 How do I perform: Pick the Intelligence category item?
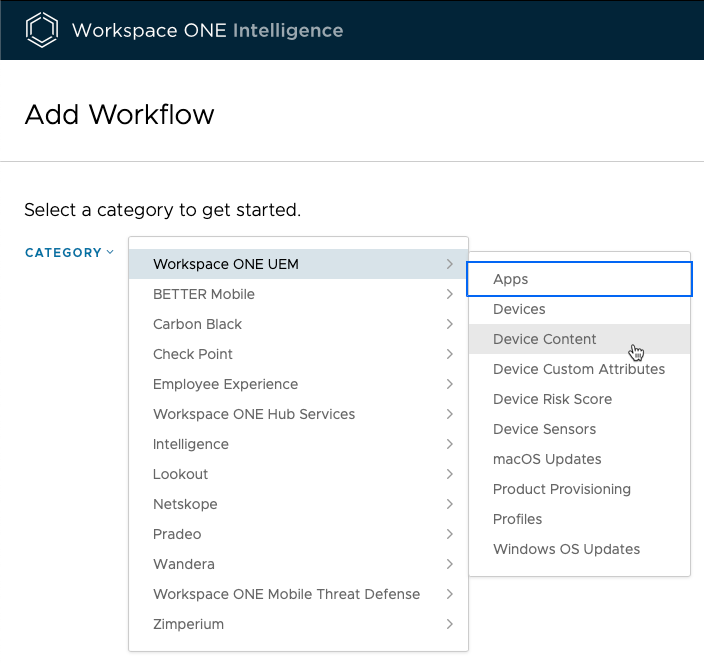[x=191, y=444]
